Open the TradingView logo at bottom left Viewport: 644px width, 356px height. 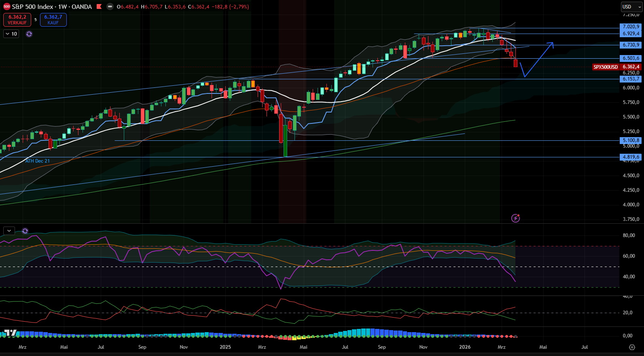click(10, 333)
